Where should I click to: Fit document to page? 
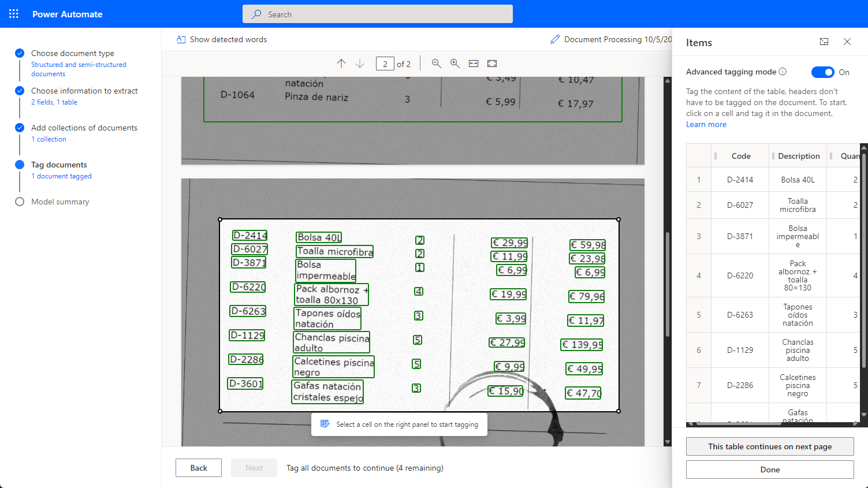point(492,64)
